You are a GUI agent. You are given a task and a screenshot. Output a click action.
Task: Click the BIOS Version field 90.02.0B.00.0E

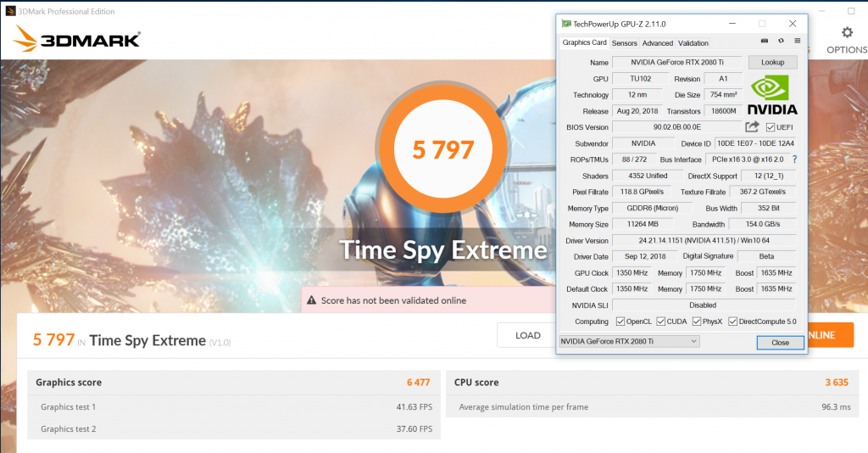click(x=677, y=126)
